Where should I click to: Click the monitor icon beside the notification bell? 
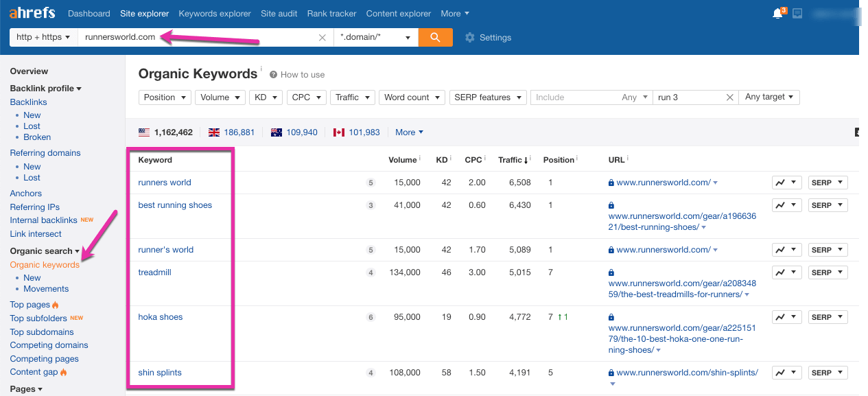(x=797, y=13)
